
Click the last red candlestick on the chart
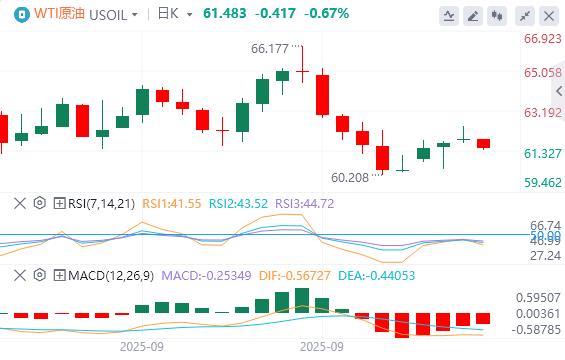point(483,143)
